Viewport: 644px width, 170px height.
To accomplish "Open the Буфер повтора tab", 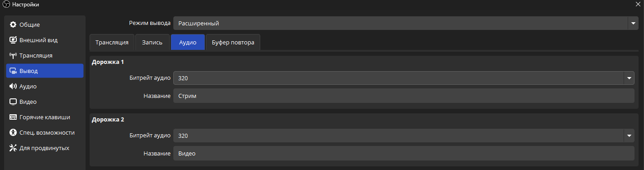I will click(x=233, y=42).
